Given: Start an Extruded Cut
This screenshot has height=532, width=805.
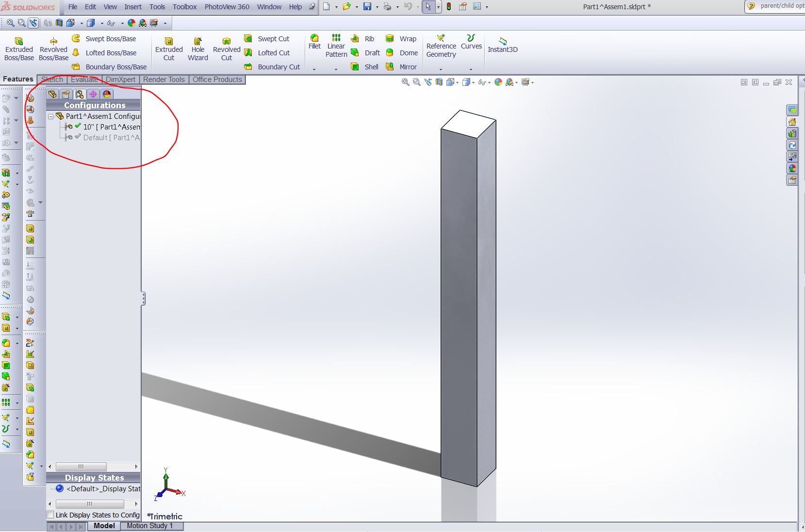Looking at the screenshot, I should click(169, 49).
